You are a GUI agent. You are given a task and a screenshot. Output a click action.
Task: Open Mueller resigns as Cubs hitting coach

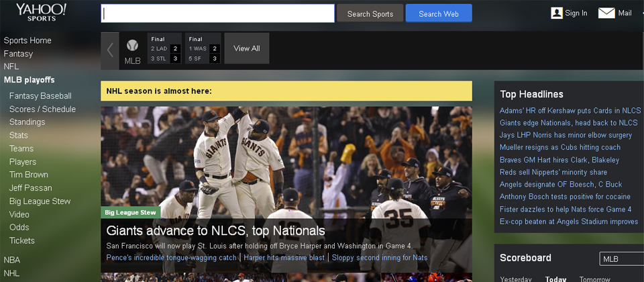click(x=559, y=148)
